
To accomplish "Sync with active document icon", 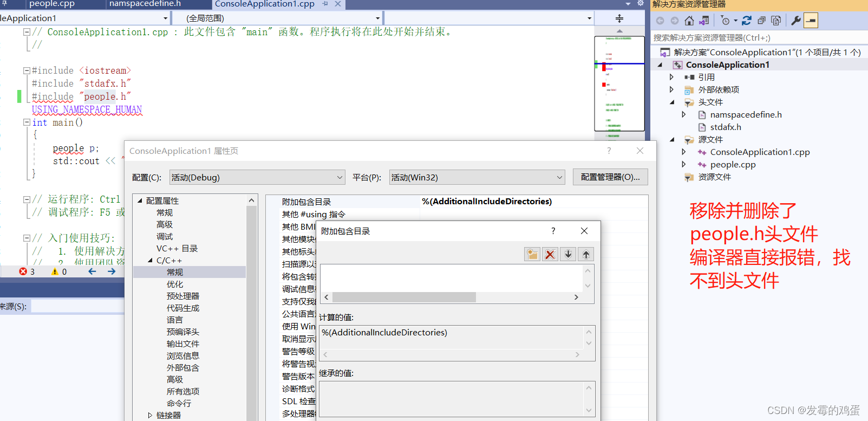I will coord(747,21).
